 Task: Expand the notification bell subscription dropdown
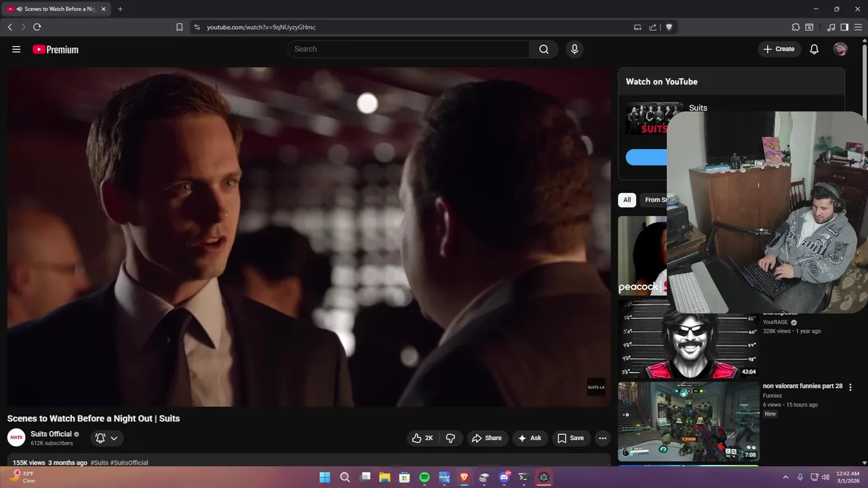coord(107,438)
